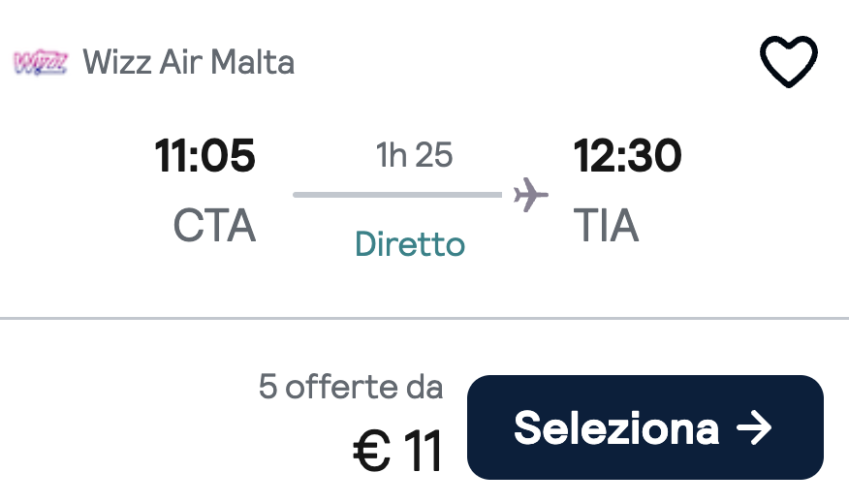This screenshot has width=849, height=504.
Task: Click the airplane icon on route line
Action: coord(531,195)
